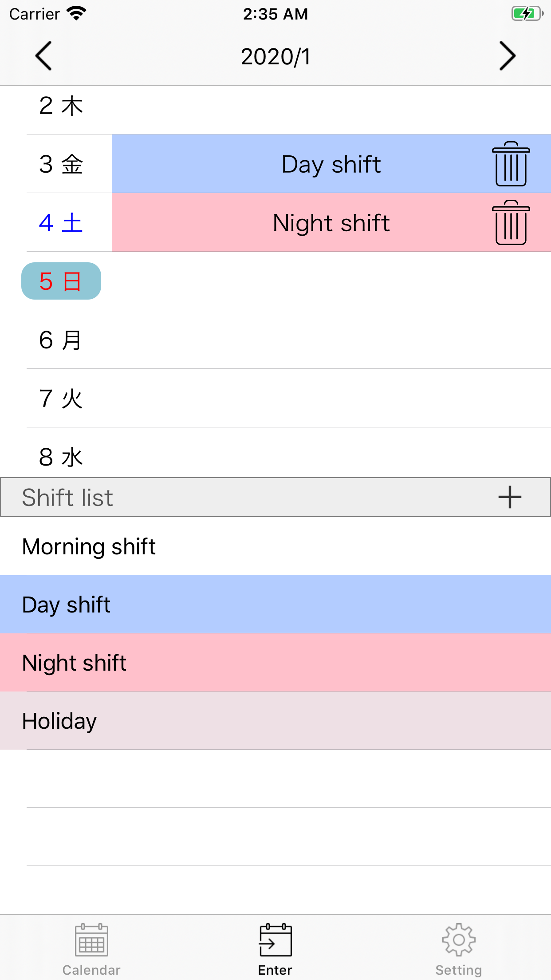The height and width of the screenshot is (980, 551).
Task: Add a new shift with plus icon
Action: coord(510,497)
